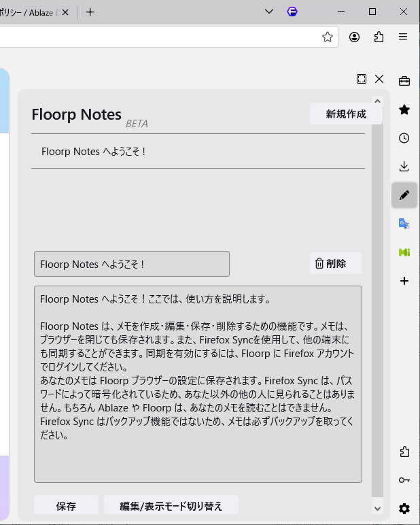The width and height of the screenshot is (420, 525).
Task: Minimize the browser window
Action: (x=341, y=12)
